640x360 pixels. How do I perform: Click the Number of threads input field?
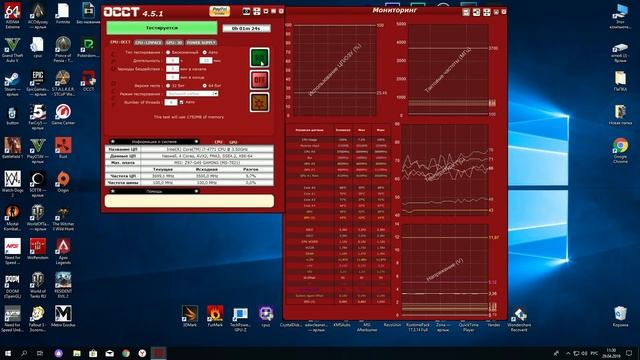tap(171, 102)
